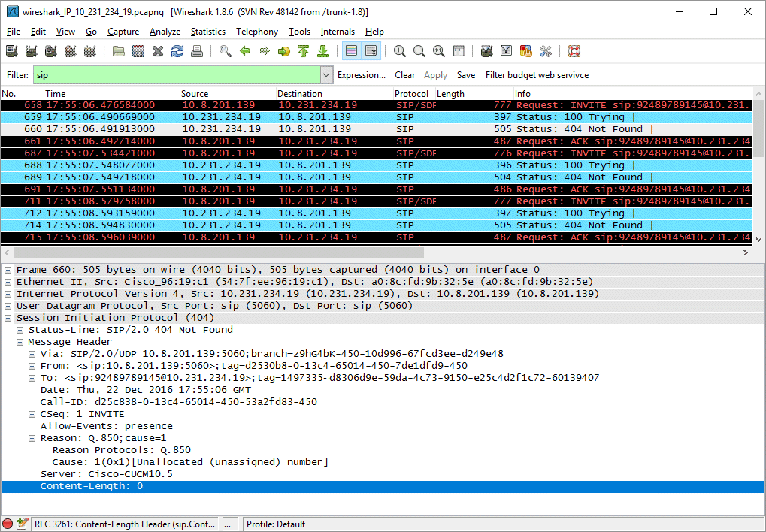The image size is (766, 532).
Task: Select the Server: Cisco-CUCM10.5 line
Action: point(107,474)
